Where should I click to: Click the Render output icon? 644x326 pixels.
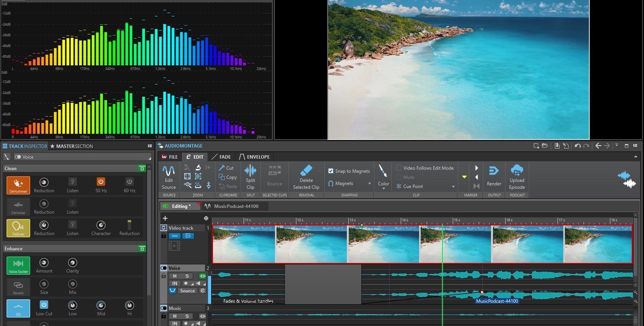tap(494, 171)
